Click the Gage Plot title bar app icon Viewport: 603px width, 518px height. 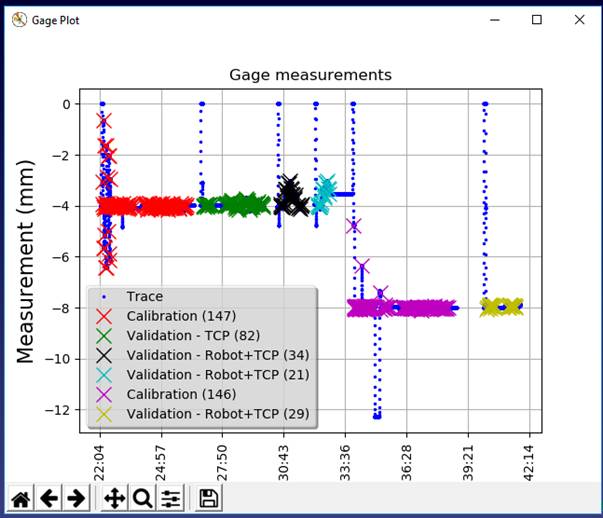coord(19,19)
